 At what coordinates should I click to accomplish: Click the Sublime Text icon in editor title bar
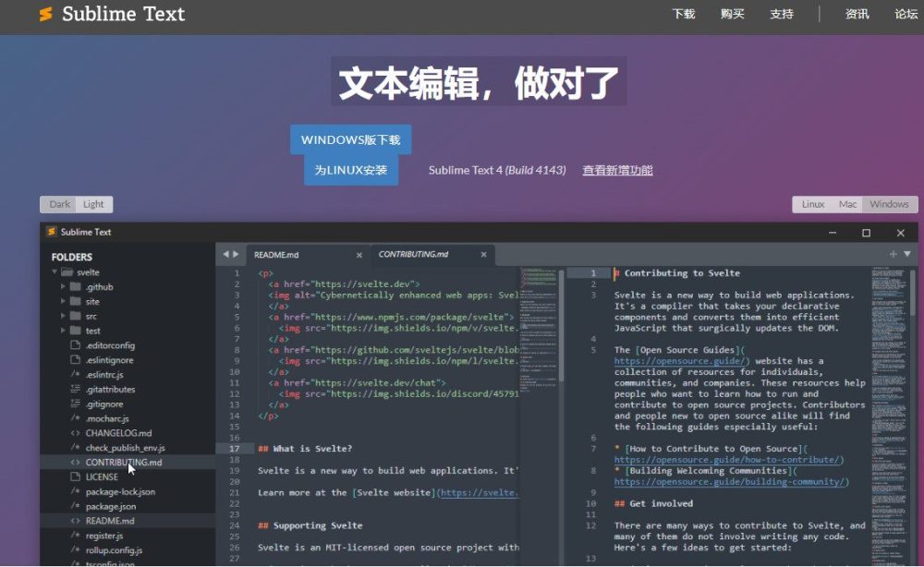click(51, 232)
